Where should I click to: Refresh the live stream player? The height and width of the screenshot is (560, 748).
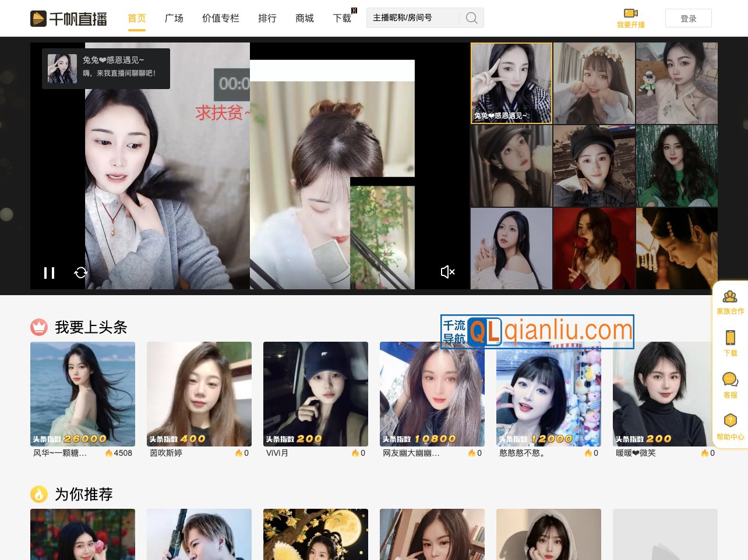point(81,272)
